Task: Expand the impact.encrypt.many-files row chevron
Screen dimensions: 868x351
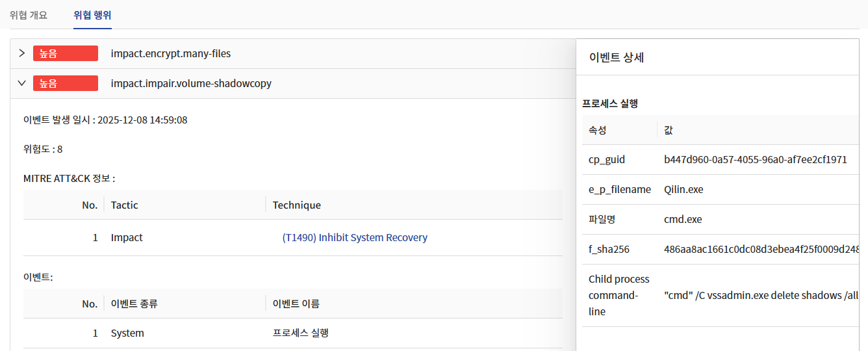Action: 21,53
